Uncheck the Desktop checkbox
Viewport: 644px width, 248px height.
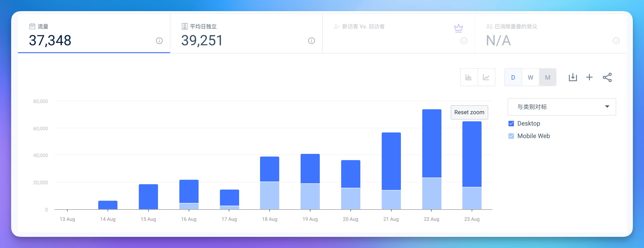[x=511, y=123]
